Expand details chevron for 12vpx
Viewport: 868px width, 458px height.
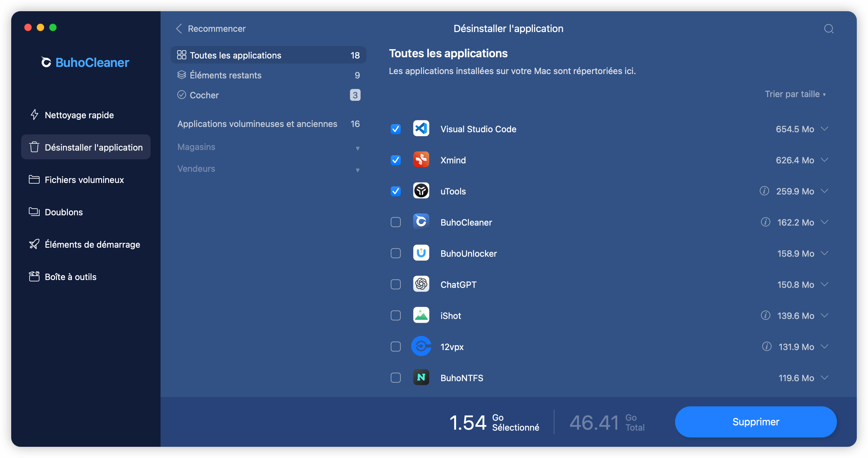click(x=824, y=346)
